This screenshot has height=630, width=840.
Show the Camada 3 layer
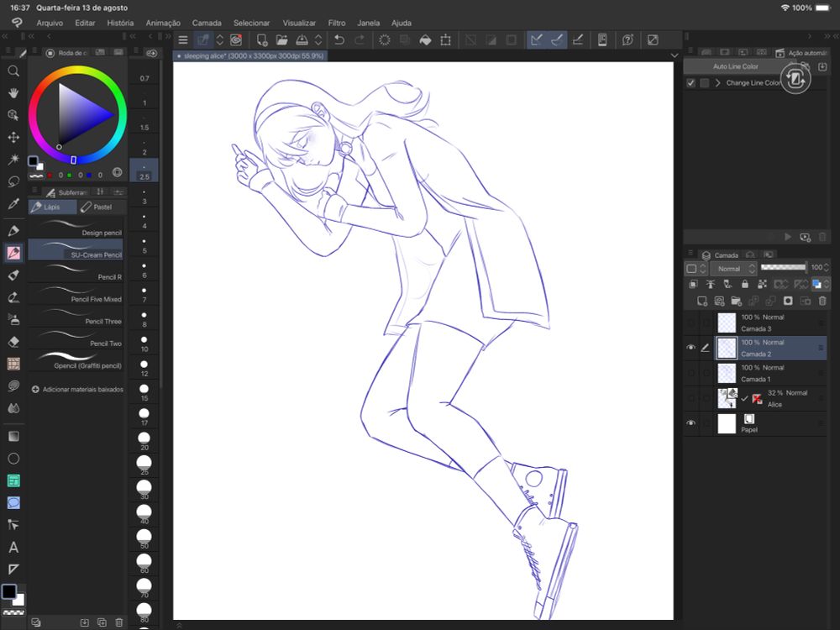pyautogui.click(x=691, y=323)
